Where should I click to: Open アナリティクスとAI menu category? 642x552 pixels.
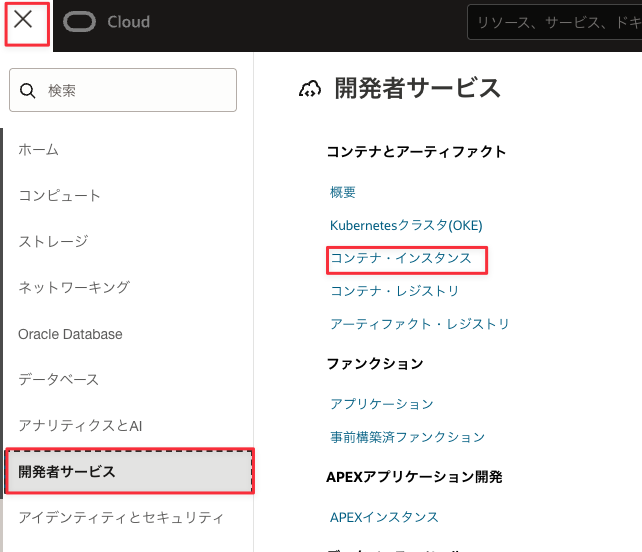click(81, 425)
